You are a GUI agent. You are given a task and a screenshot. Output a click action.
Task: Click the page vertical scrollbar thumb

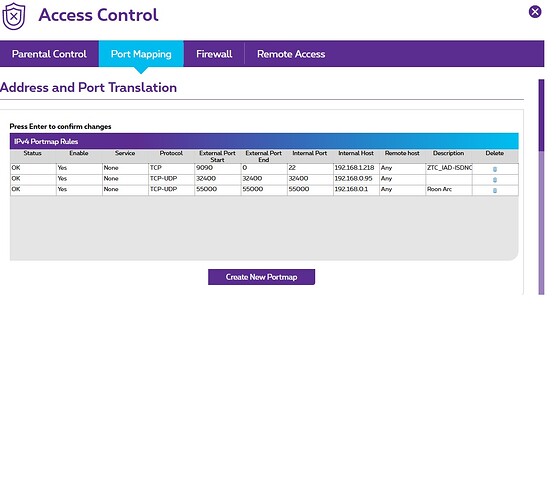point(541,115)
